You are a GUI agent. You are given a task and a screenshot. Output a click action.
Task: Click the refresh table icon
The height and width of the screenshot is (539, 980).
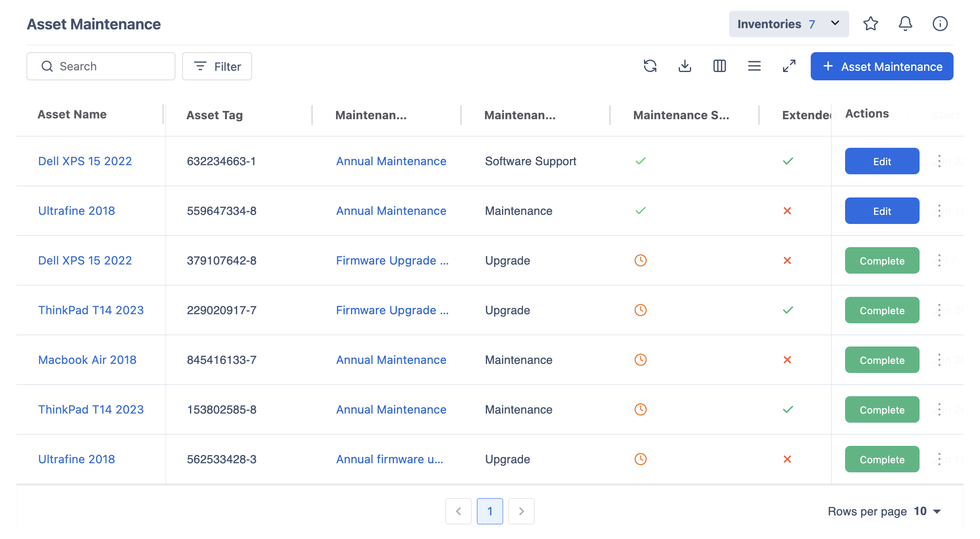(x=650, y=66)
